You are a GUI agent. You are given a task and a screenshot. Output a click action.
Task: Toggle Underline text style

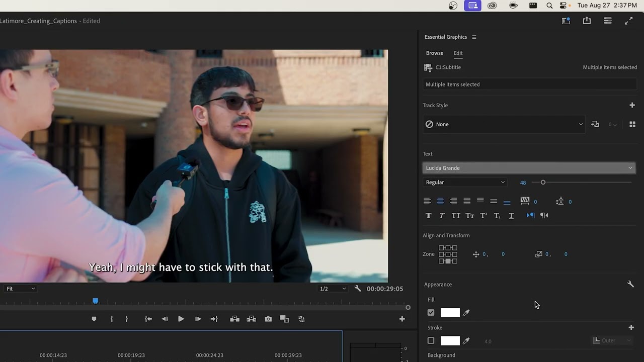[511, 215]
